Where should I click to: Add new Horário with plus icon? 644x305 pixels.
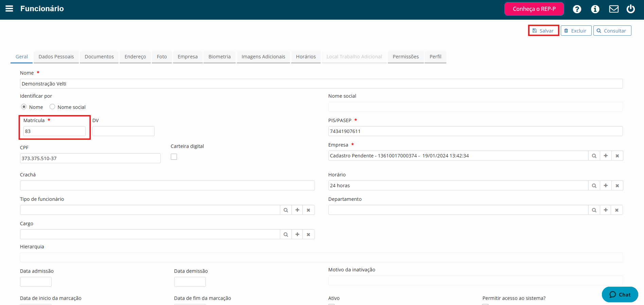606,186
